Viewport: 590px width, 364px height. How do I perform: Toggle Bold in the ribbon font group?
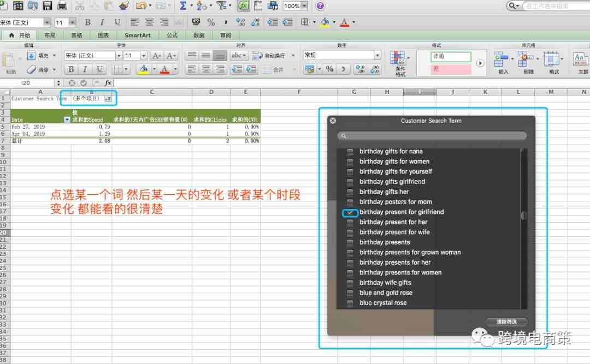point(70,69)
